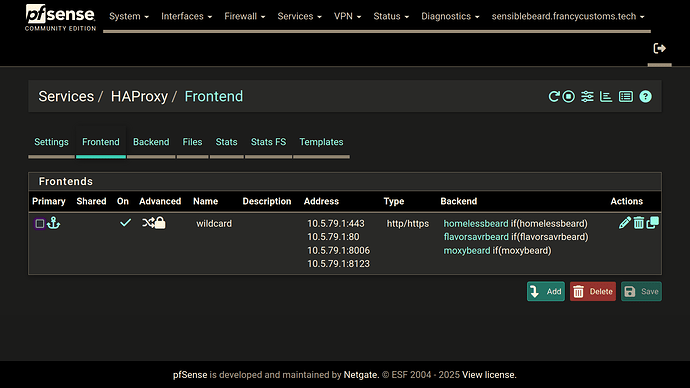Open the moxybeard backend link

467,250
